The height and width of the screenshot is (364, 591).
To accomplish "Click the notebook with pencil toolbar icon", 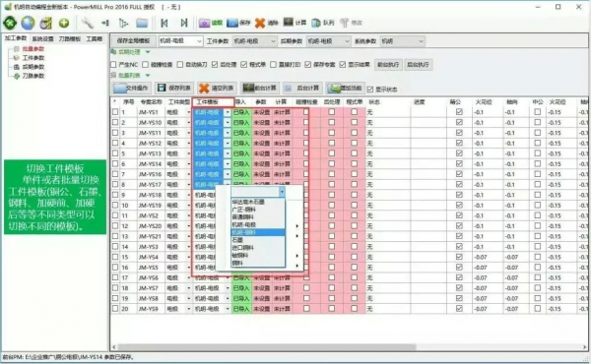I will (x=46, y=23).
